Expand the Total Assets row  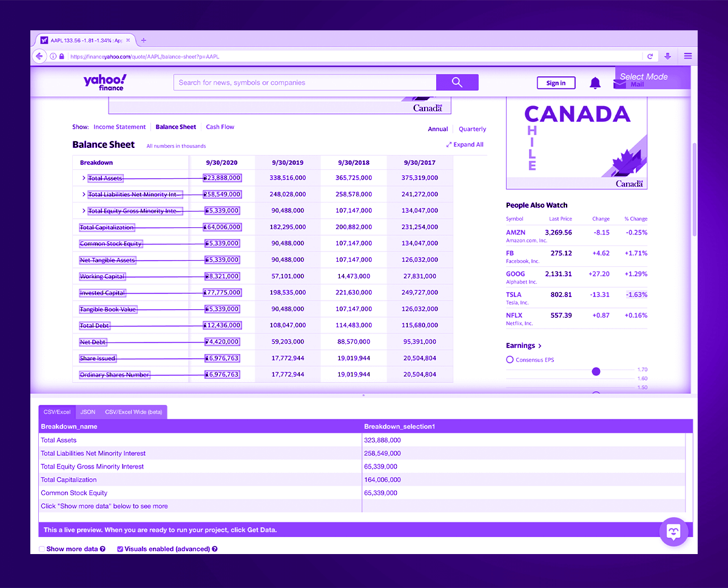tap(84, 178)
